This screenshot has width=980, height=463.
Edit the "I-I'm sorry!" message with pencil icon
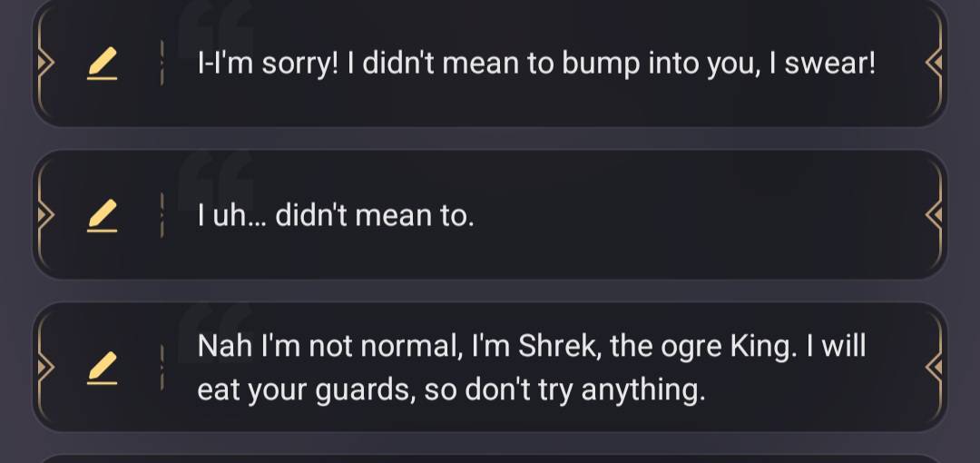[x=103, y=64]
